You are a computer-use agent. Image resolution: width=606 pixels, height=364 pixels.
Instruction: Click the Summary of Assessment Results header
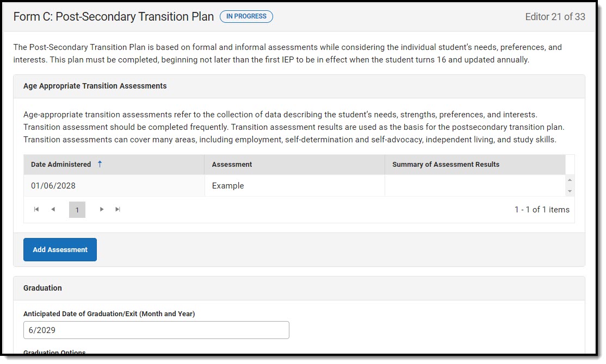pos(446,165)
